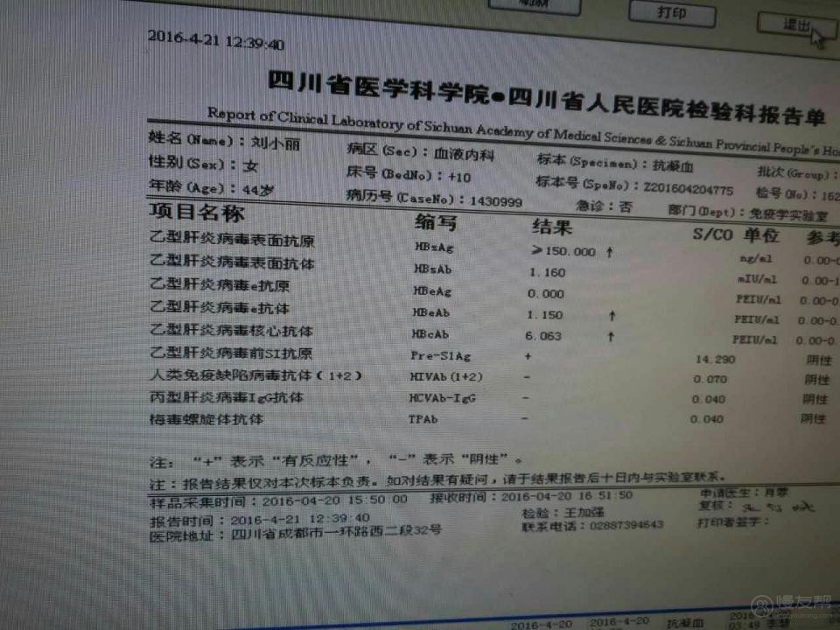Select the row name 乙型肝炎病毒表面抗体

click(x=232, y=262)
